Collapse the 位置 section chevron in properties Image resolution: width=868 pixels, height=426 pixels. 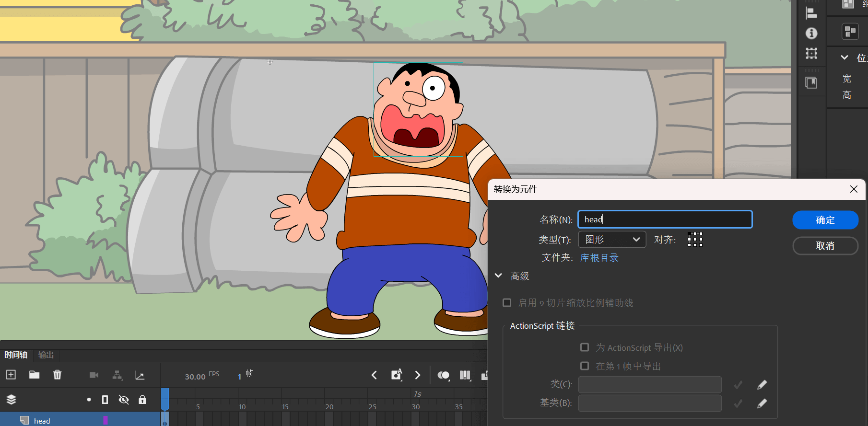point(845,58)
